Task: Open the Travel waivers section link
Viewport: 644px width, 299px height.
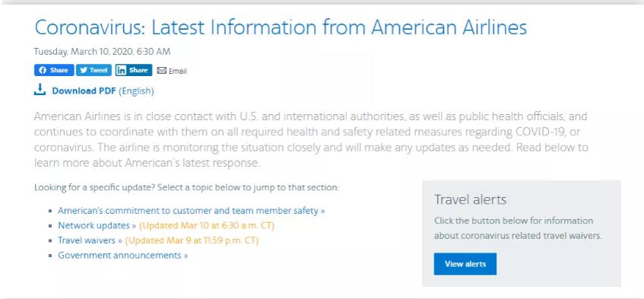Action: pyautogui.click(x=90, y=240)
